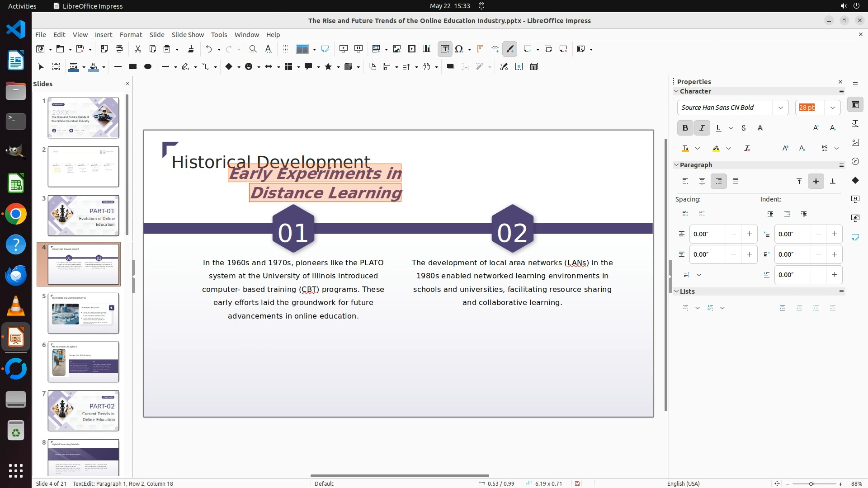Click the zoom slider handle
Viewport: 868px width, 488px height.
click(811, 483)
